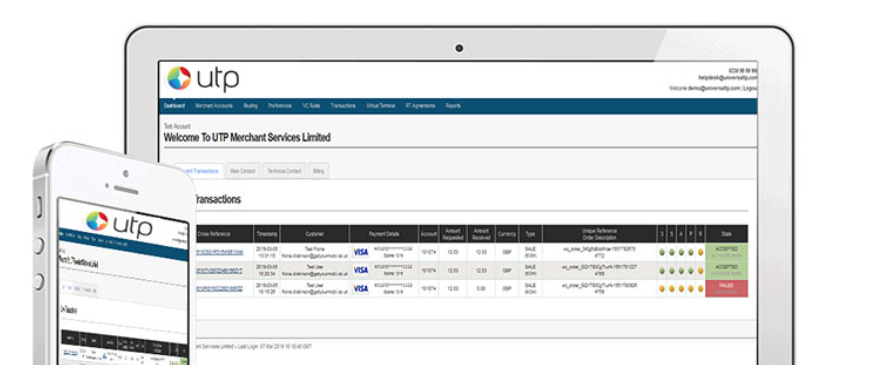Click the green ACCEPTED state of the second transaction
The image size is (879, 365).
coord(727,270)
